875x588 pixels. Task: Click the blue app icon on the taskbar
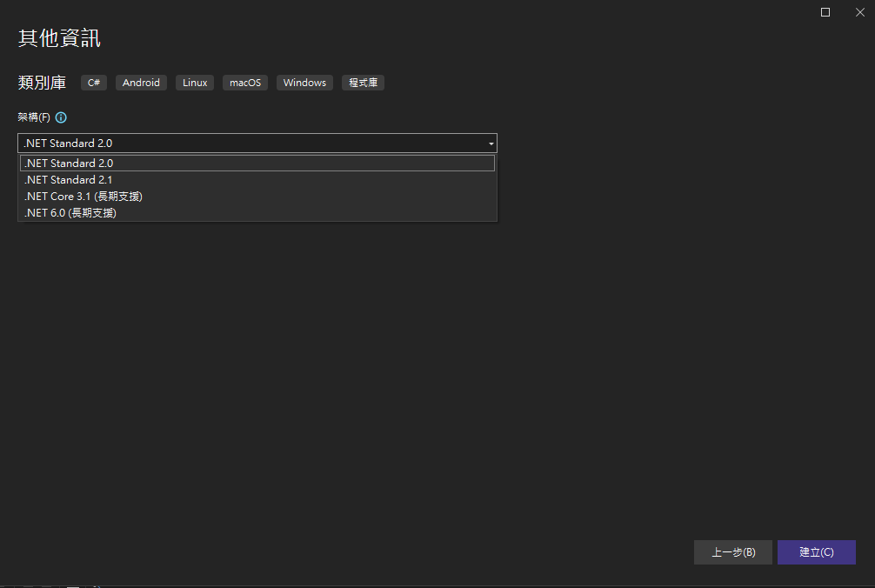point(98,585)
